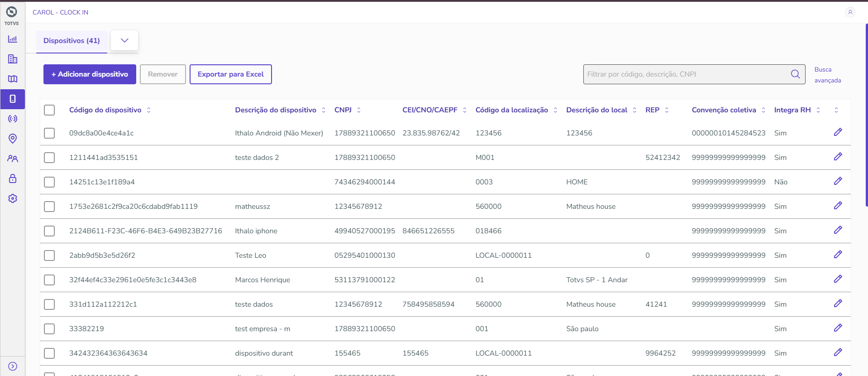Click the company building sidebar icon
The width and height of the screenshot is (868, 376).
(13, 59)
